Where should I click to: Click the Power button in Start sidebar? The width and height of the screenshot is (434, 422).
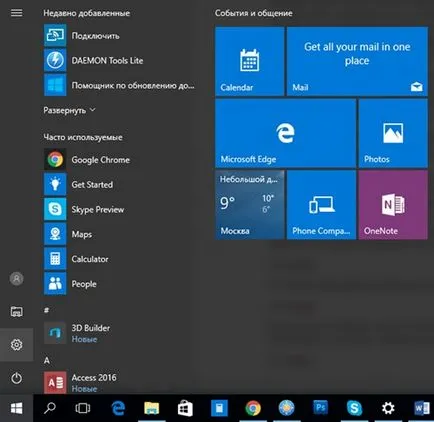pyautogui.click(x=16, y=378)
